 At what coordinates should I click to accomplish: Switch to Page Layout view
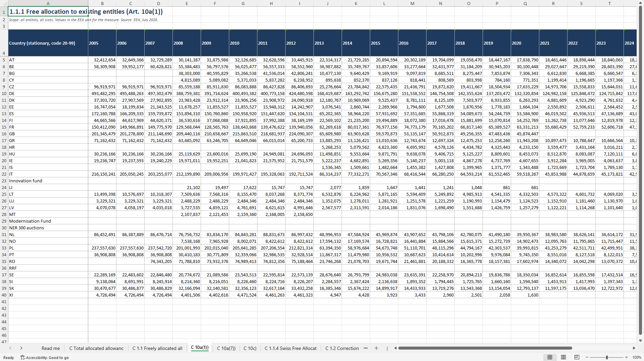click(x=563, y=357)
